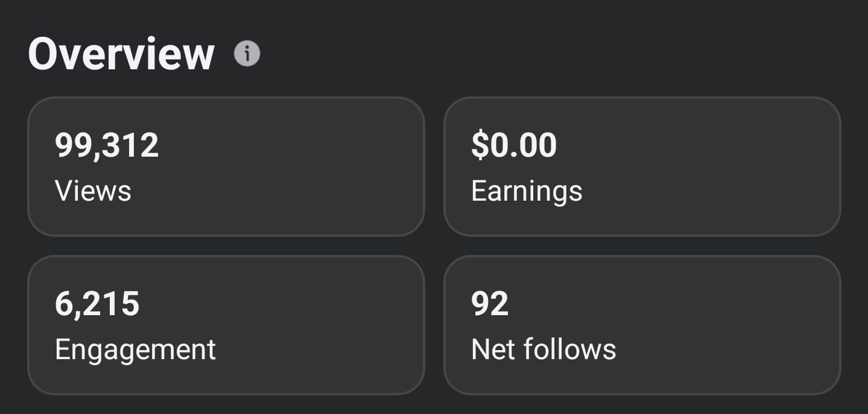868x414 pixels.
Task: Click the Overview heading
Action: pyautogui.click(x=121, y=54)
